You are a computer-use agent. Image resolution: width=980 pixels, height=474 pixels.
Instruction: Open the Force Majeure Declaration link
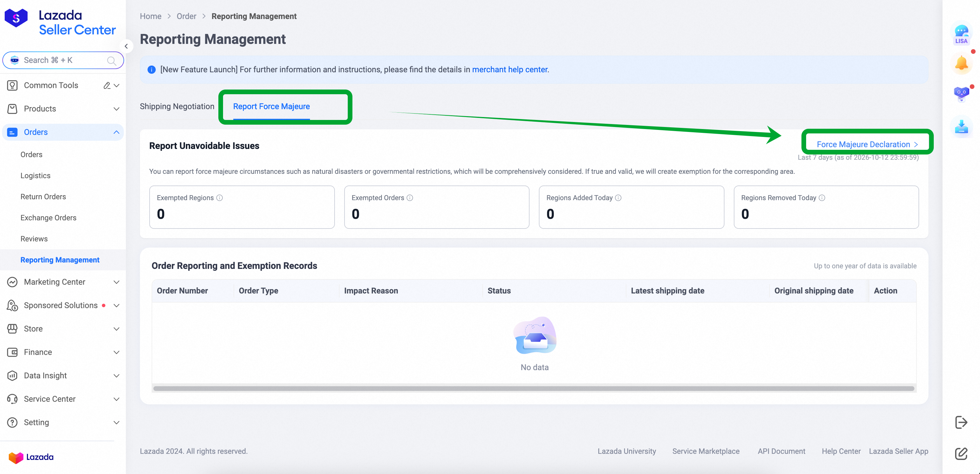(x=867, y=145)
